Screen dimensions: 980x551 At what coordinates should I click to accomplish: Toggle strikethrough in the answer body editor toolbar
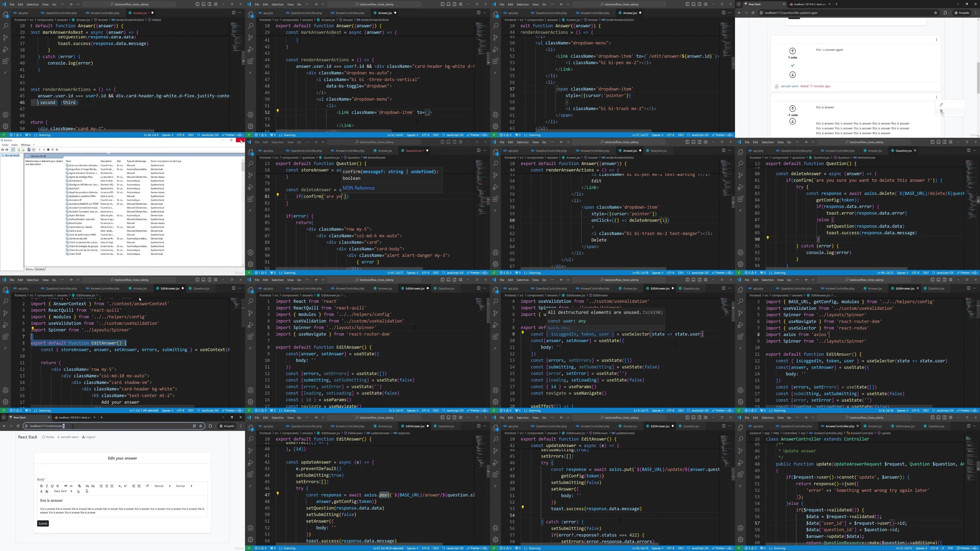point(58,486)
